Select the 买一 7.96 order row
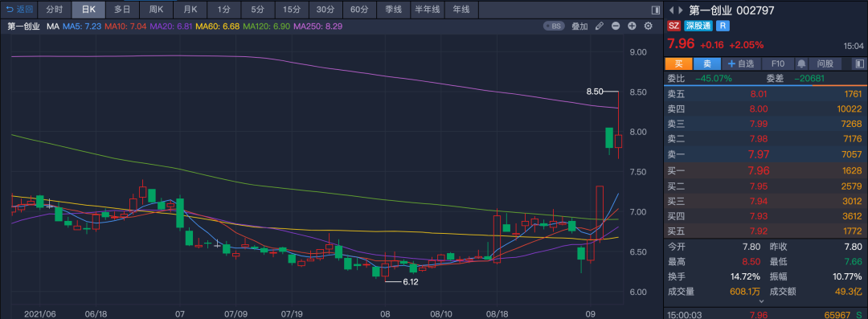 click(x=766, y=170)
